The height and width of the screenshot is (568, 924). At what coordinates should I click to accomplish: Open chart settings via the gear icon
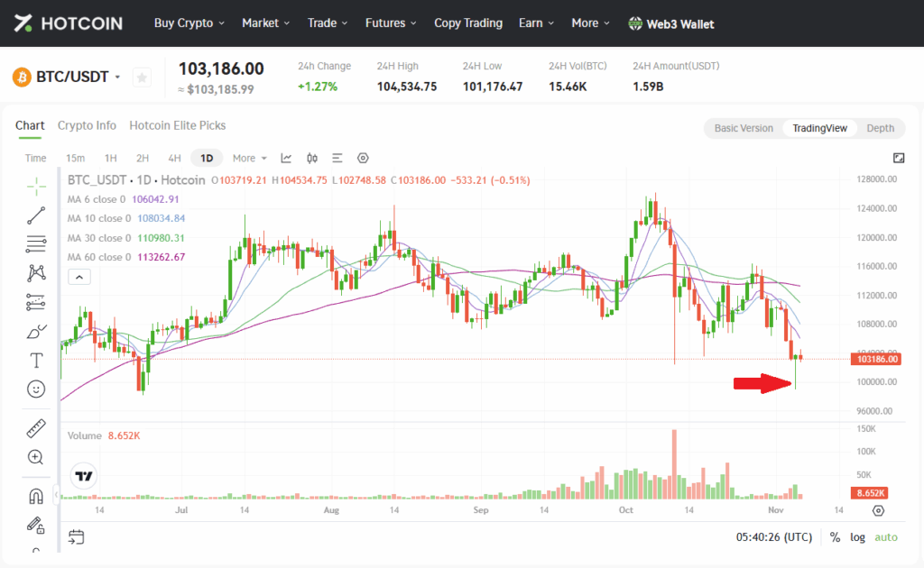[363, 158]
